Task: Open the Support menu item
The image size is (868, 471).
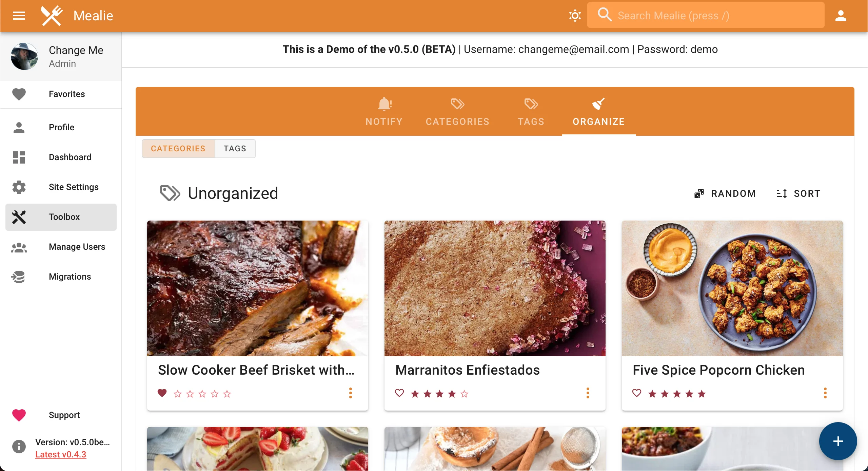Action: [64, 415]
